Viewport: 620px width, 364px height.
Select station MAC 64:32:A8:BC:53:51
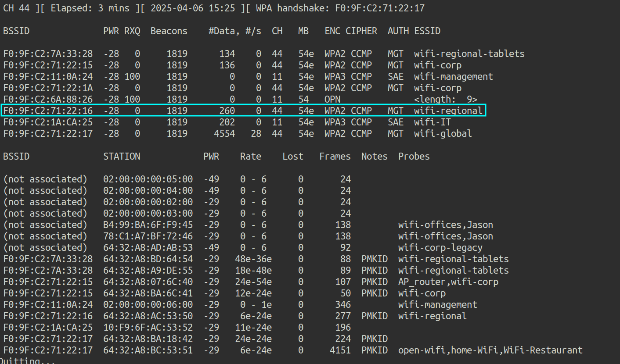(x=148, y=350)
